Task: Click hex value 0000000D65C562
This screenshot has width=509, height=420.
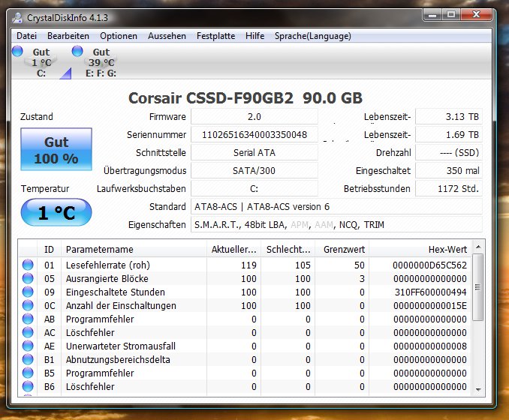Action: (429, 265)
